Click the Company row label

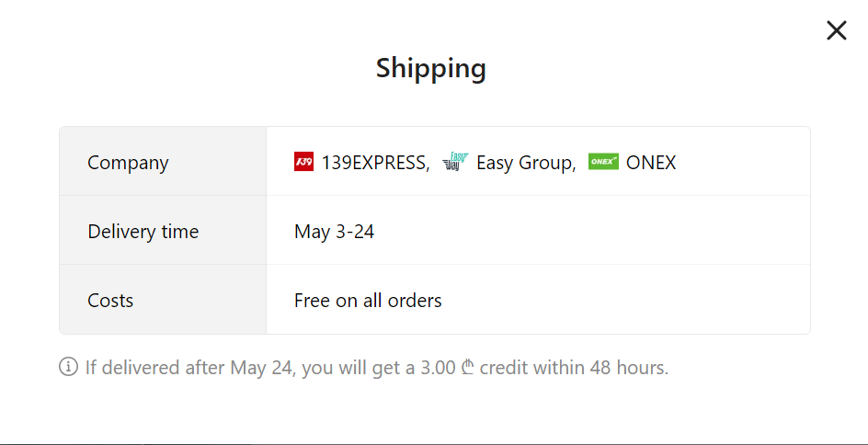coord(128,163)
